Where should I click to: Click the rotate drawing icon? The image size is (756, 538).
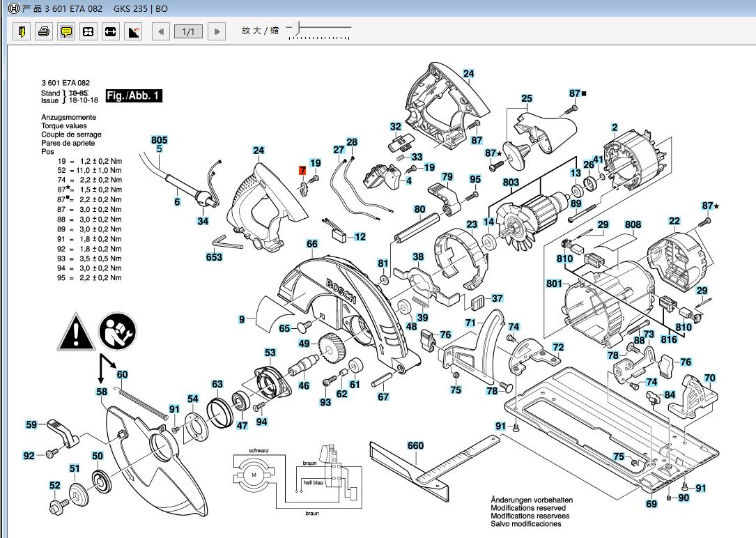click(133, 32)
